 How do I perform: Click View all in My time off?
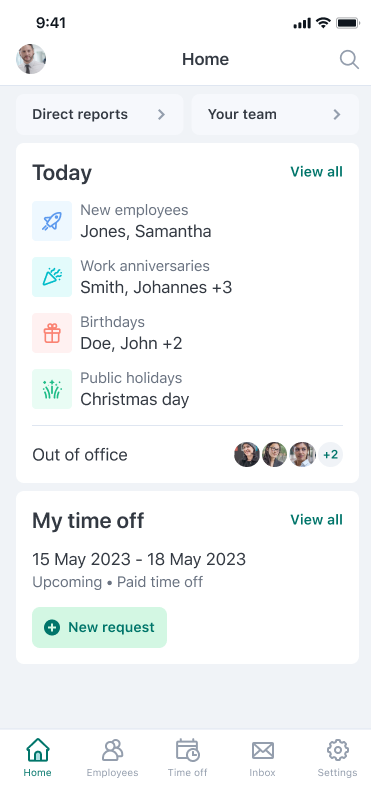[317, 520]
